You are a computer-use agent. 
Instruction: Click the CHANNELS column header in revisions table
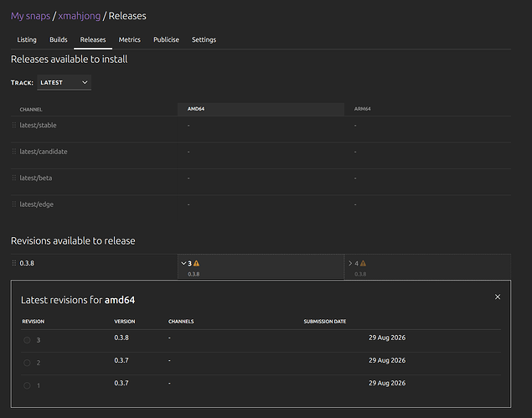click(x=181, y=322)
